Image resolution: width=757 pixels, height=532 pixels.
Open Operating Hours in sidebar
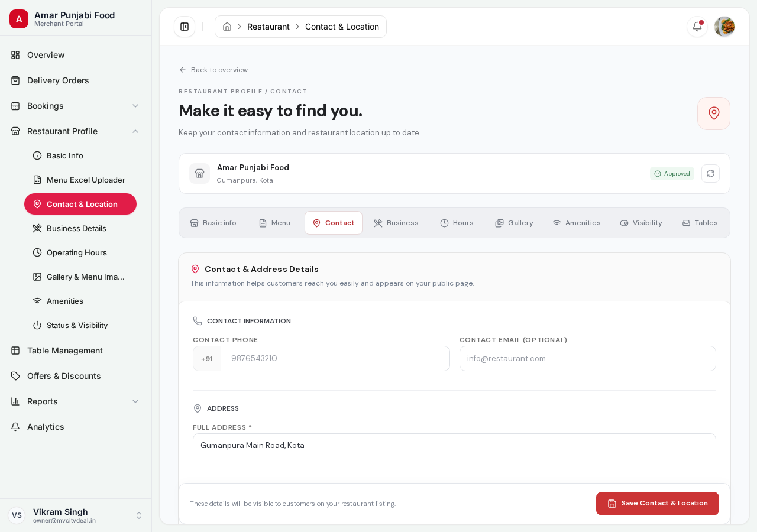point(80,252)
